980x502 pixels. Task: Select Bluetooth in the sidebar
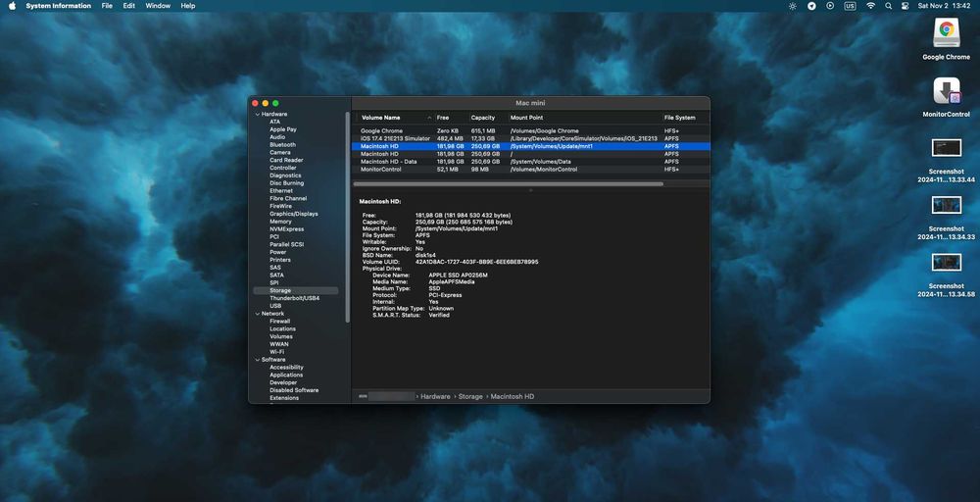point(282,144)
